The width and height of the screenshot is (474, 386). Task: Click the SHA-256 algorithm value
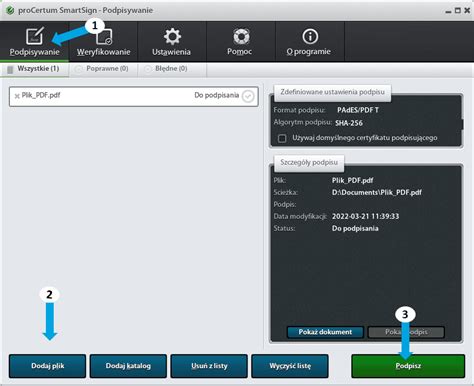pyautogui.click(x=349, y=123)
